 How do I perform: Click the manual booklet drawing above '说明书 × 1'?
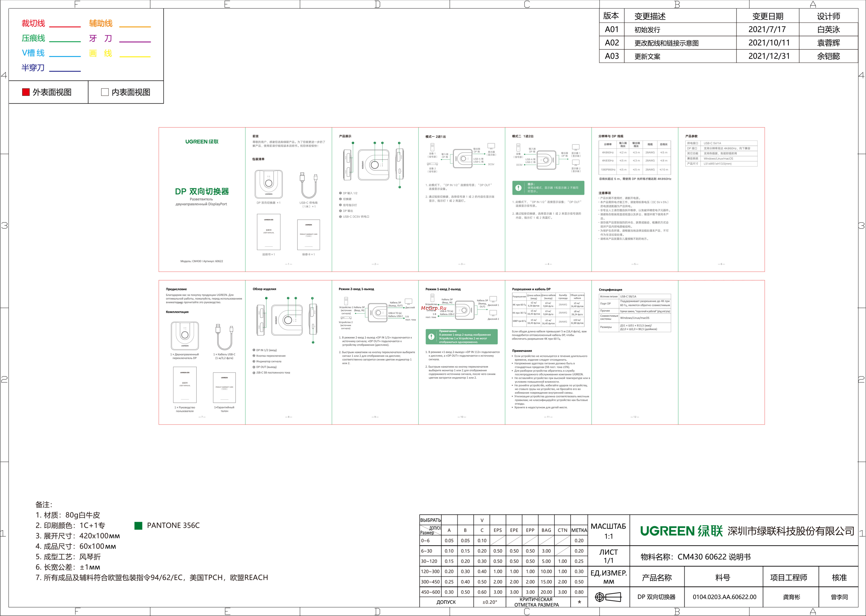point(269,232)
